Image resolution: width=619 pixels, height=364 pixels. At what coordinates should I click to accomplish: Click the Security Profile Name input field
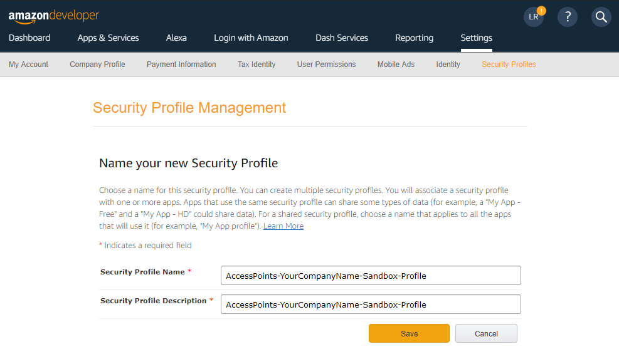pos(370,275)
